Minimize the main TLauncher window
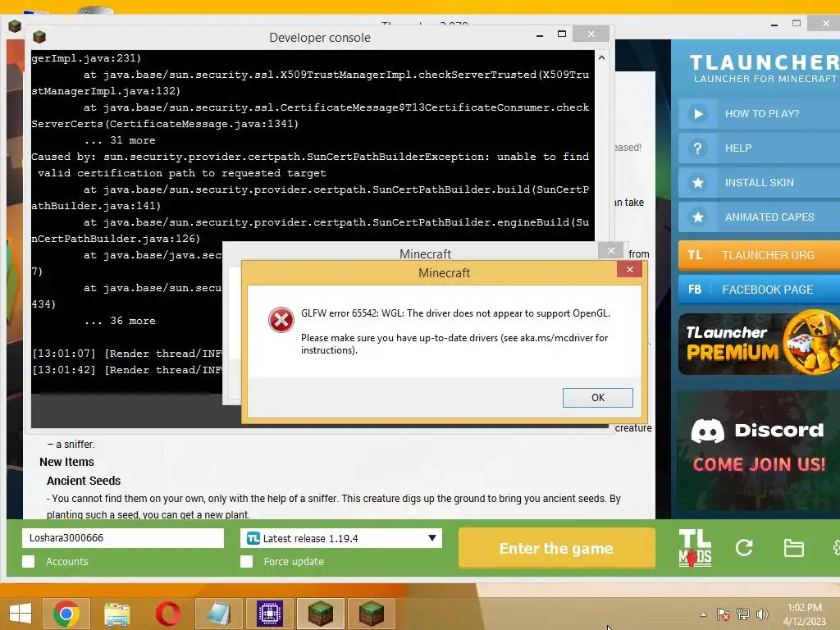Viewport: 840px width, 630px height. (774, 24)
